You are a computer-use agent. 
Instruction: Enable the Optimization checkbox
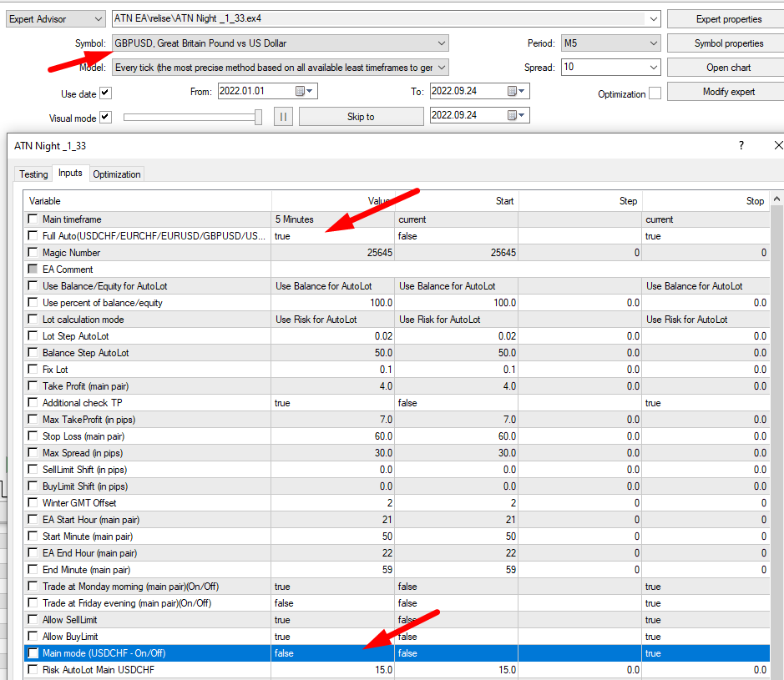[655, 93]
